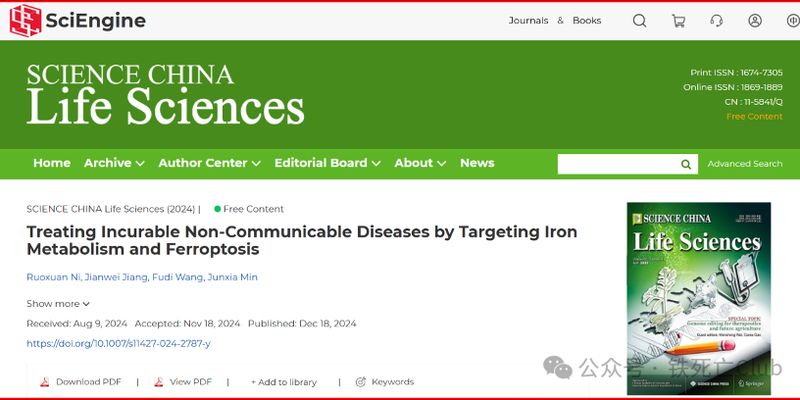Click the journal search input field
The width and height of the screenshot is (800, 400).
point(617,164)
